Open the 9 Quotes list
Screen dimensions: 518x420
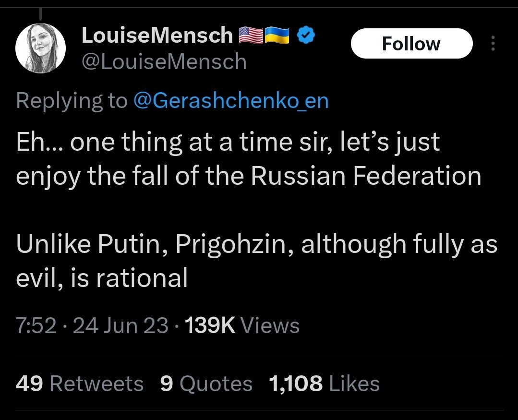coord(206,384)
